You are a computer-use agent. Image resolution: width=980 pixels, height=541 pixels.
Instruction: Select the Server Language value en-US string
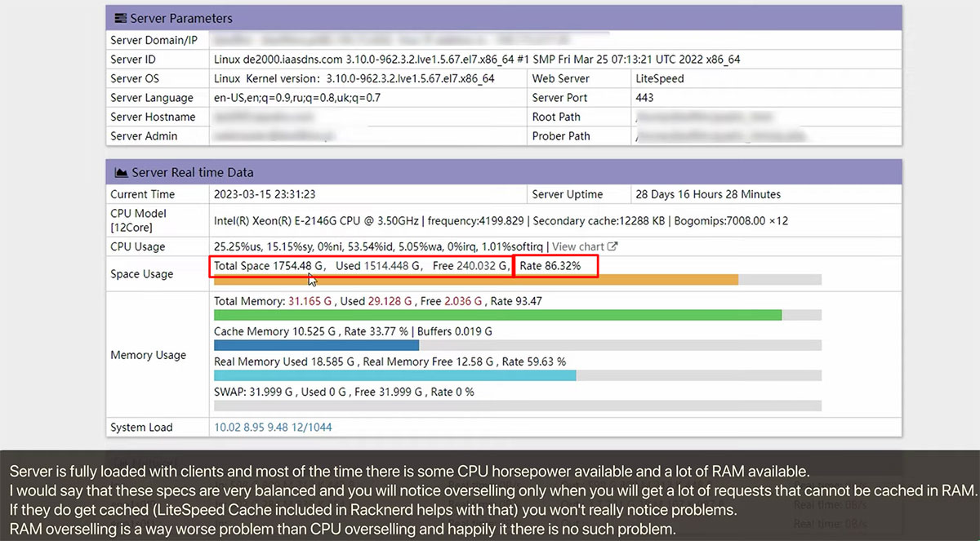pos(297,98)
